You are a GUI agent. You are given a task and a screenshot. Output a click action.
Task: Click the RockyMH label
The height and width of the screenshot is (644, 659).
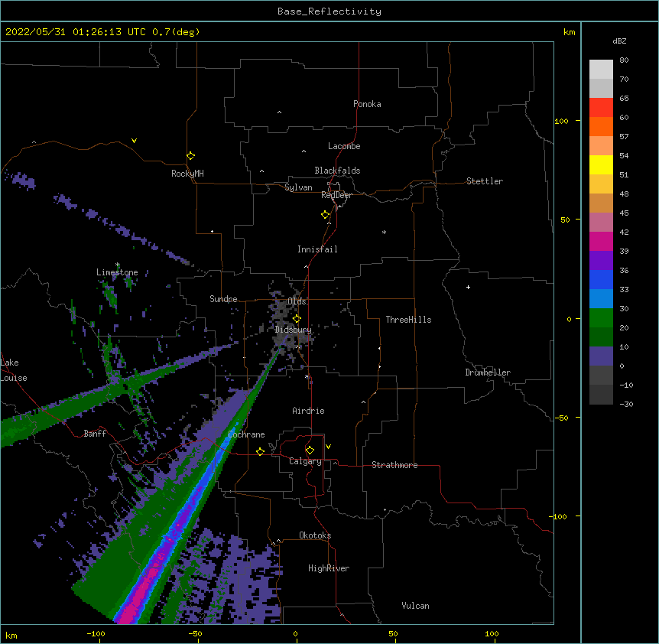point(187,174)
